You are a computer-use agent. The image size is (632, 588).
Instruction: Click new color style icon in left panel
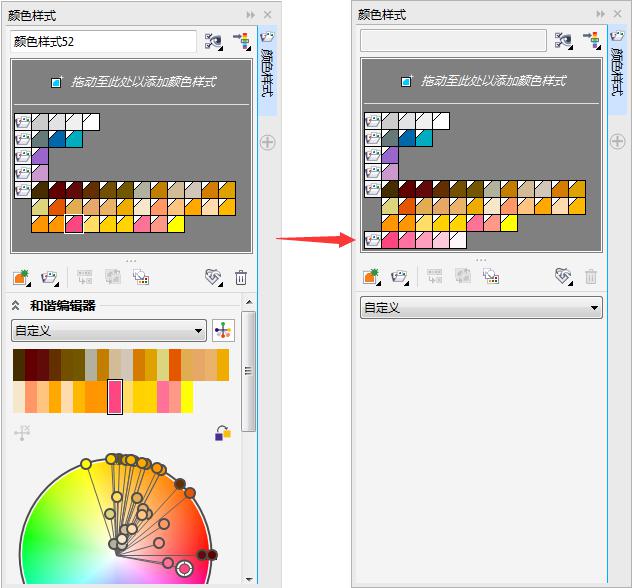[x=22, y=277]
